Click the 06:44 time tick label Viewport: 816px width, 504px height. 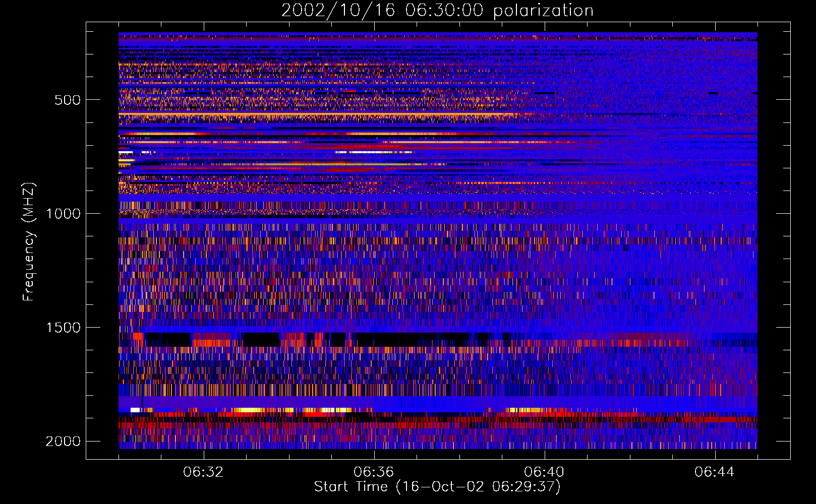715,472
